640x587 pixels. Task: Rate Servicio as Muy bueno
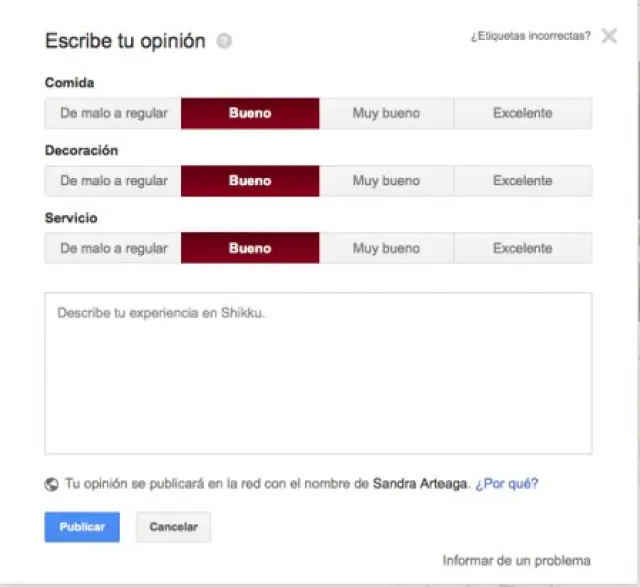point(386,248)
